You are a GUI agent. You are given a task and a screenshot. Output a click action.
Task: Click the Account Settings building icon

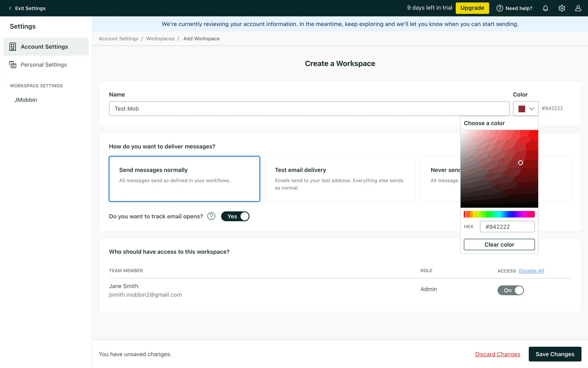[13, 47]
